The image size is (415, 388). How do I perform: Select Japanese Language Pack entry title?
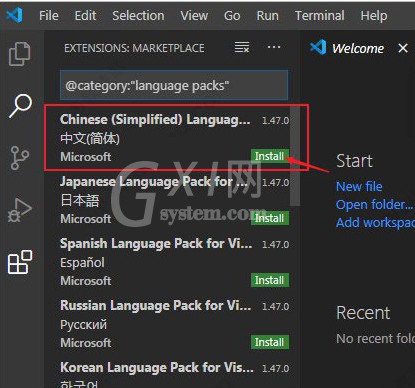coord(154,182)
